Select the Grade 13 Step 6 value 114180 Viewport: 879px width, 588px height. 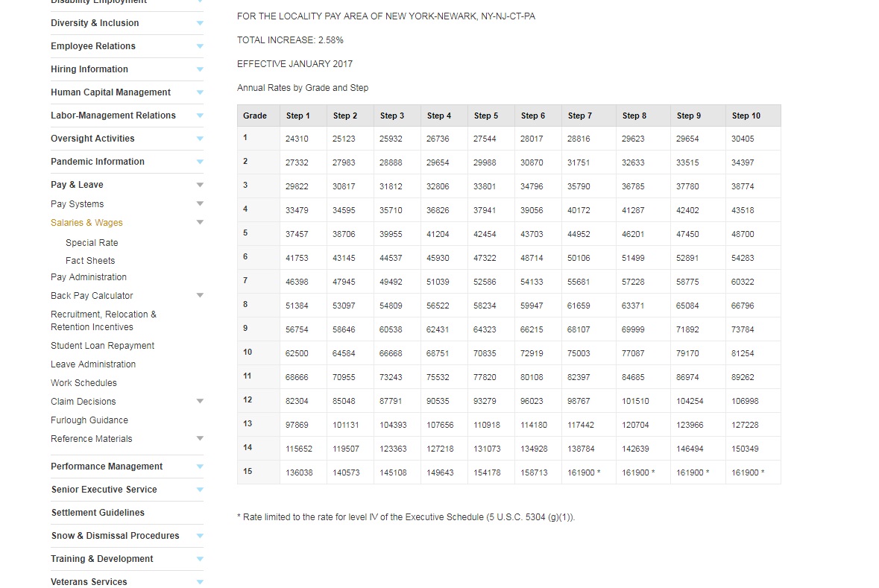coord(534,424)
